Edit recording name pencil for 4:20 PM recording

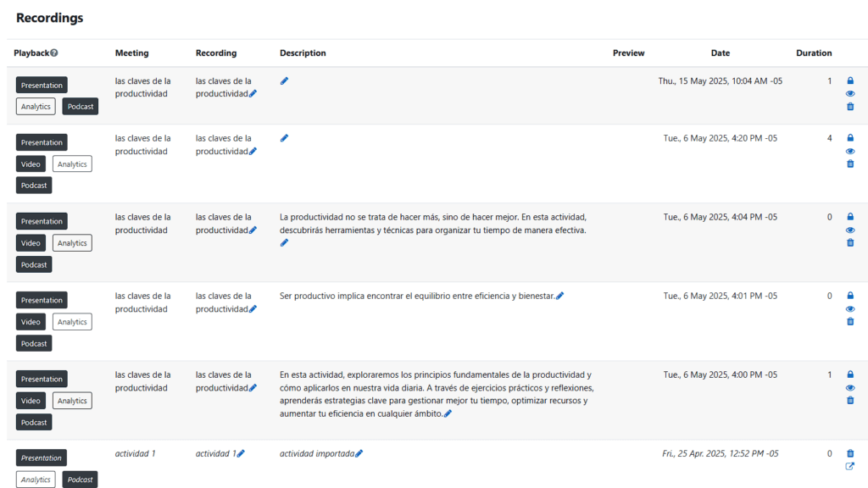click(x=253, y=151)
